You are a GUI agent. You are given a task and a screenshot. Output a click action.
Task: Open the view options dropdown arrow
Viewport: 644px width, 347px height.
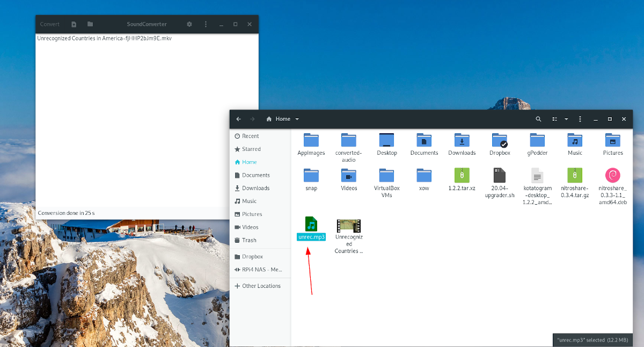566,119
